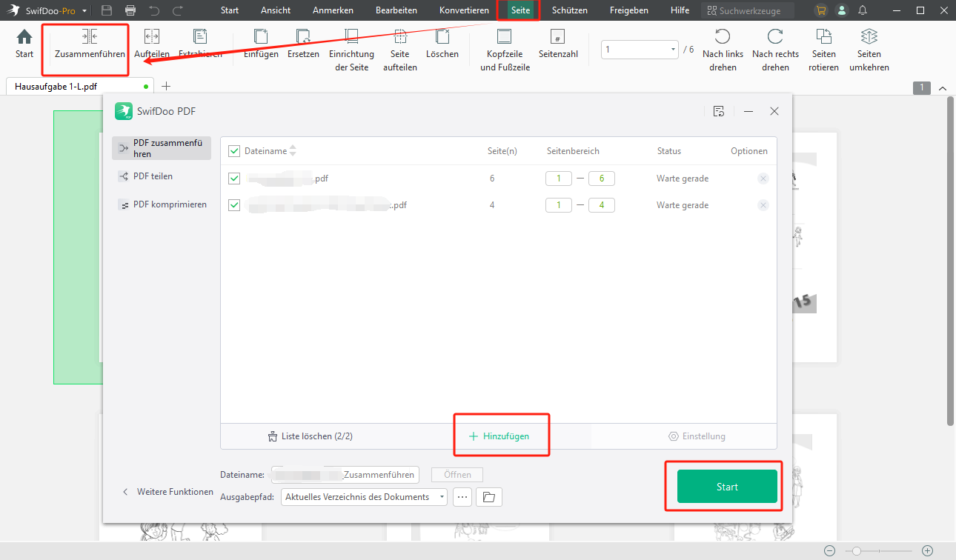This screenshot has width=956, height=560.
Task: Click the Seiten rotieren tool
Action: [x=824, y=50]
